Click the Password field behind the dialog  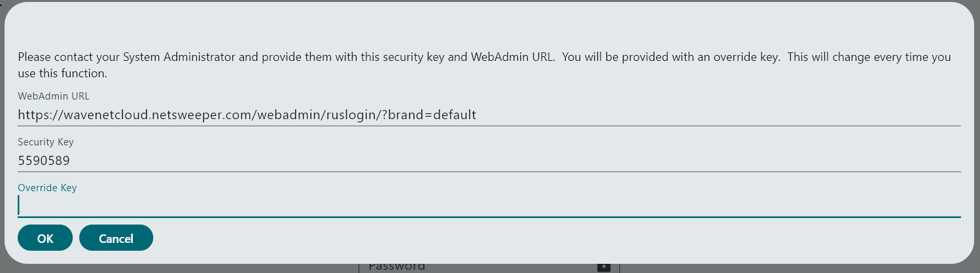489,266
